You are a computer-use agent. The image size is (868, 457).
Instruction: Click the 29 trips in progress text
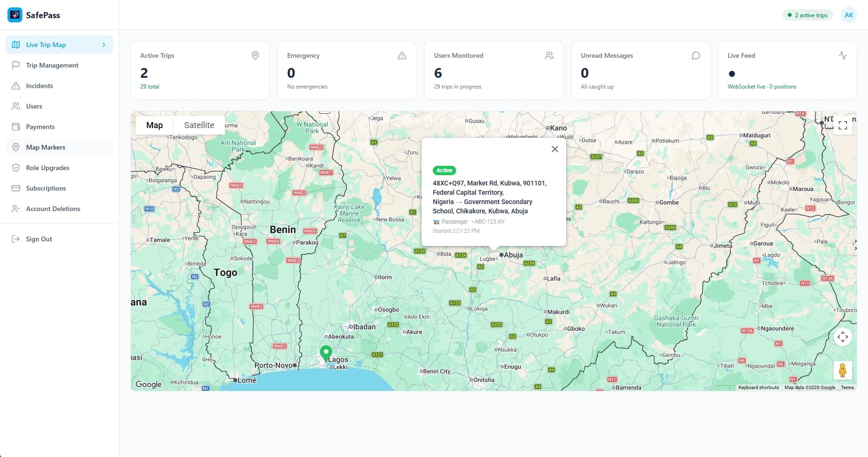pyautogui.click(x=458, y=87)
